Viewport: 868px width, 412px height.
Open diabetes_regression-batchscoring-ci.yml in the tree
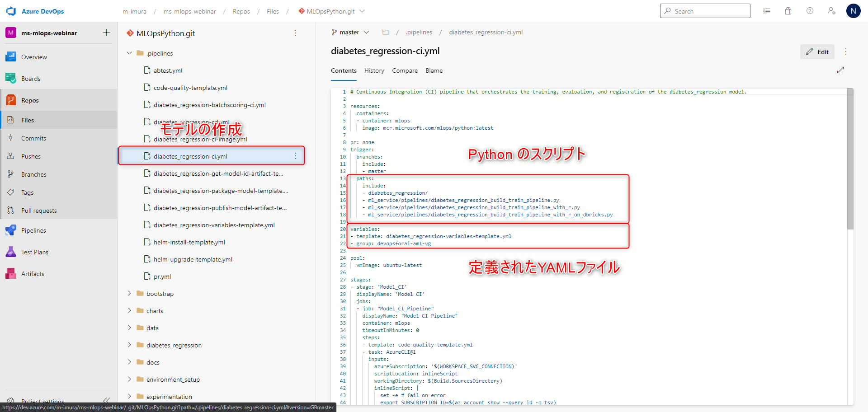(x=209, y=105)
